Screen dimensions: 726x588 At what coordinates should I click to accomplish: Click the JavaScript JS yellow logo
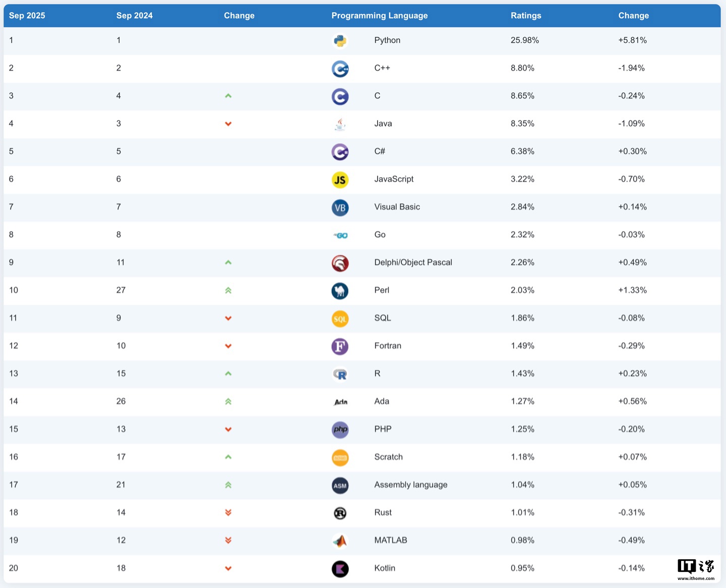coord(340,180)
